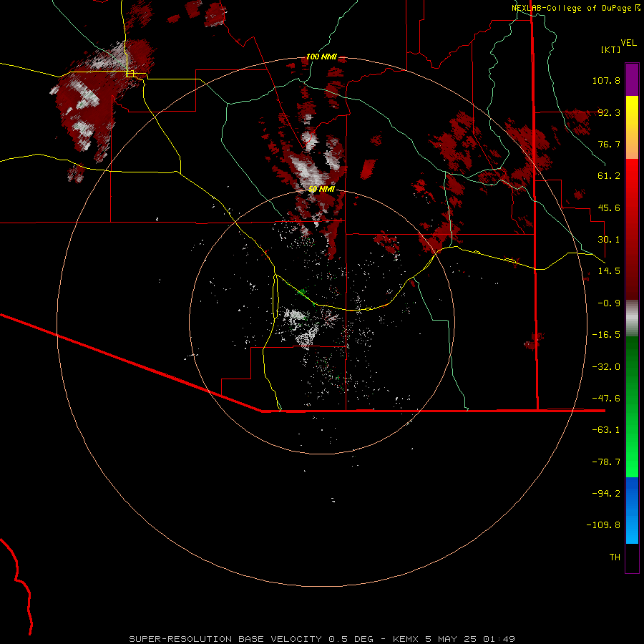Click the -16.5 velocity scale value

click(x=606, y=335)
